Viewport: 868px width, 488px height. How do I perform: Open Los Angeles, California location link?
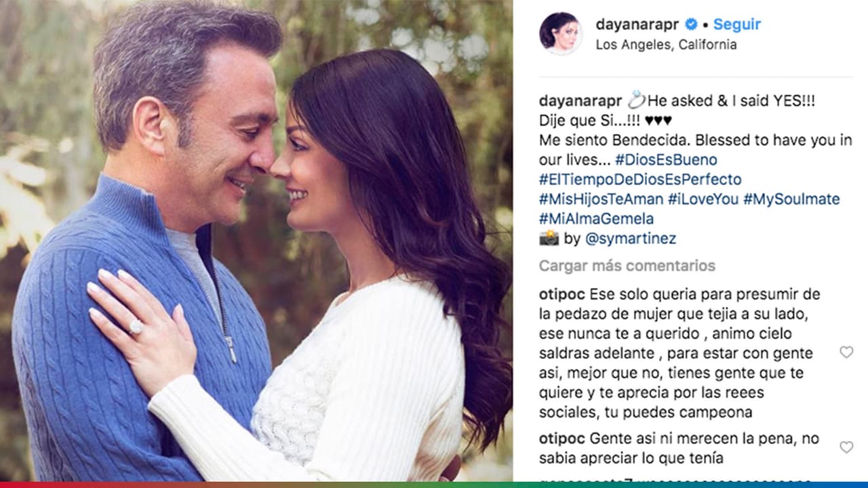tap(666, 45)
